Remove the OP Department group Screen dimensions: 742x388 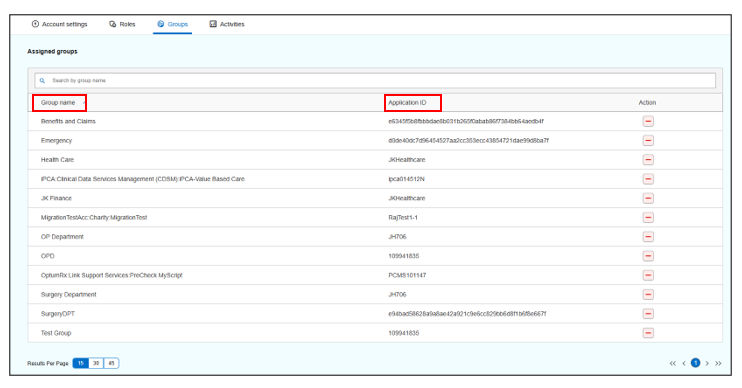648,237
